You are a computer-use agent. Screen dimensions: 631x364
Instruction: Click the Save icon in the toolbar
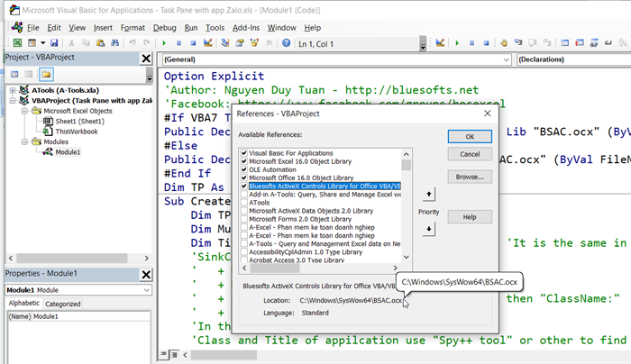(x=53, y=42)
